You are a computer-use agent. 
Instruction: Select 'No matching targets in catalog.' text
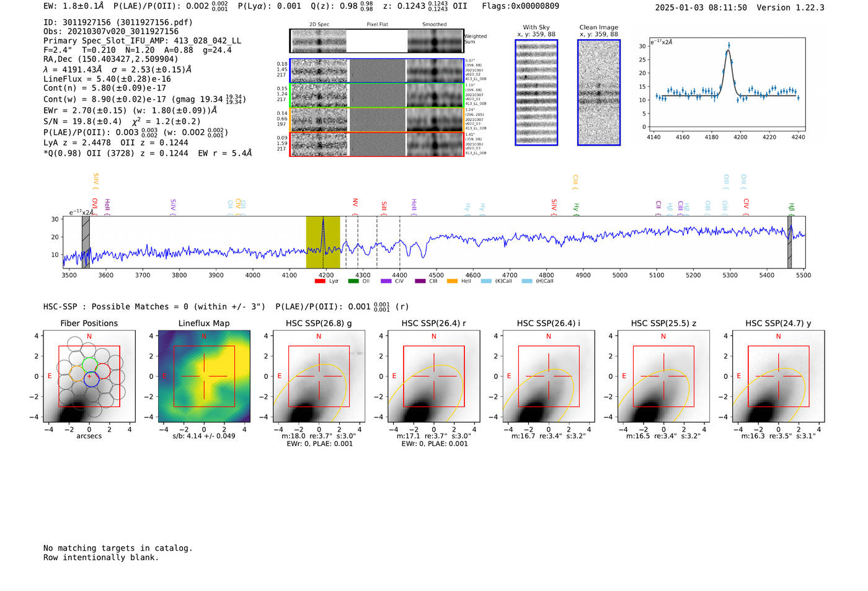[x=118, y=548]
